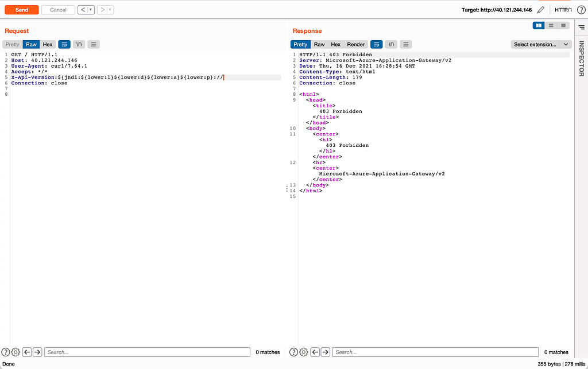This screenshot has width=588, height=369.
Task: Switch Request view to Hex tab
Action: (x=48, y=44)
